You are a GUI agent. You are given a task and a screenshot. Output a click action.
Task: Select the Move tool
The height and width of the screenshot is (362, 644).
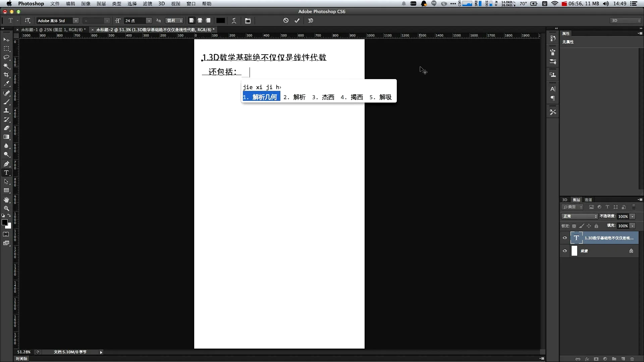pos(6,40)
